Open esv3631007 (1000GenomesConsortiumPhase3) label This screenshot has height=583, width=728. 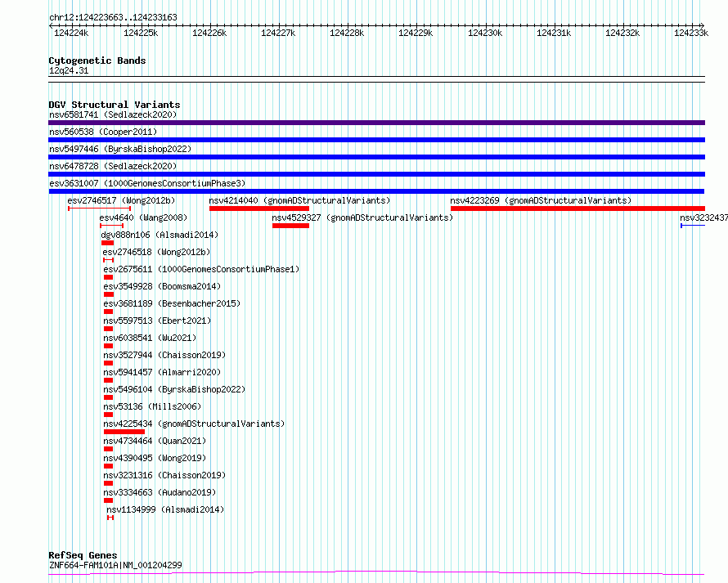pos(147,183)
